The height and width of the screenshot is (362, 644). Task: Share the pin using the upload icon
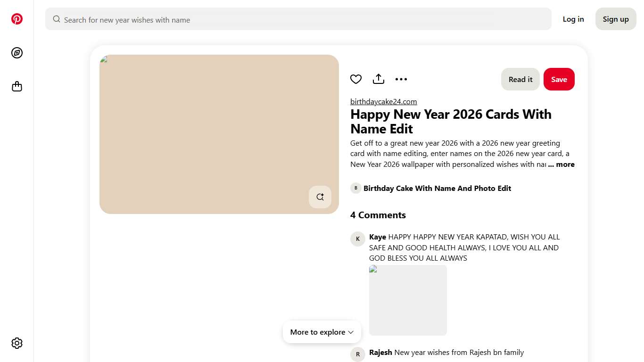coord(379,79)
